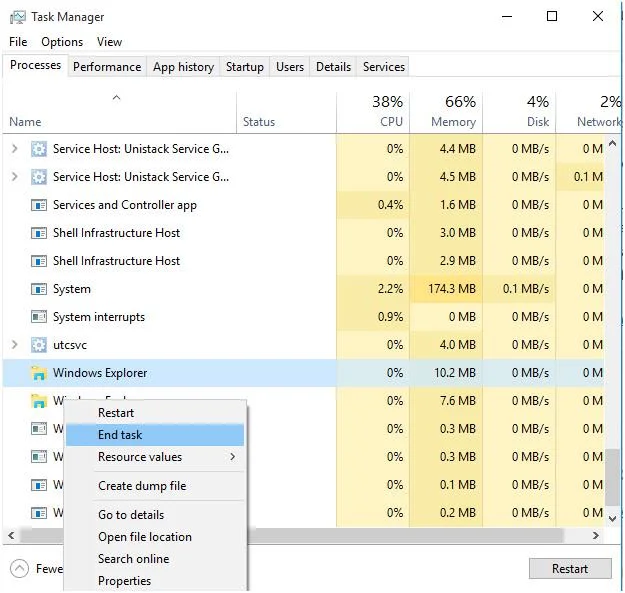Open the Resource values submenu arrow
The width and height of the screenshot is (625, 593).
[x=233, y=457]
